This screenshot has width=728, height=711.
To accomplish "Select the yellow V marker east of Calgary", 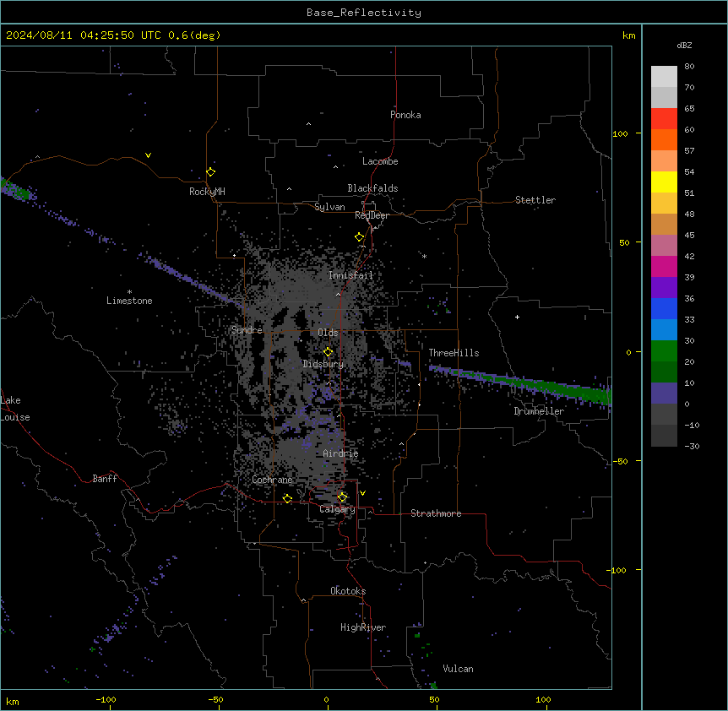I will tap(362, 493).
